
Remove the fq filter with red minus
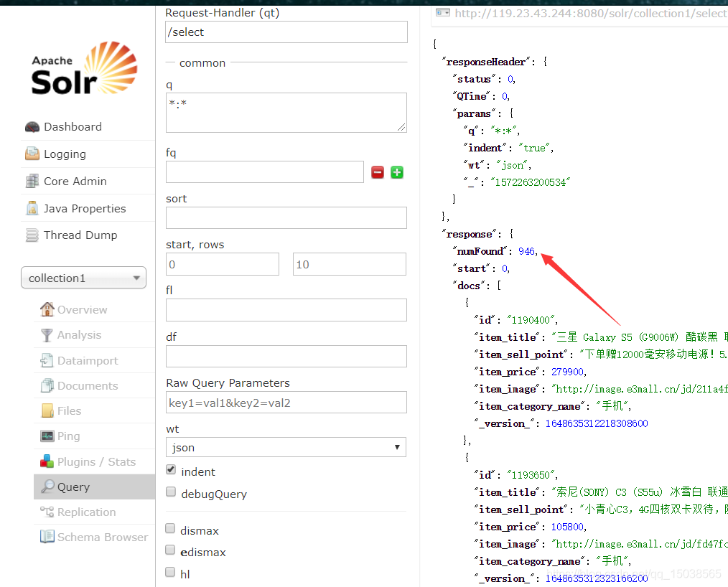[x=378, y=172]
